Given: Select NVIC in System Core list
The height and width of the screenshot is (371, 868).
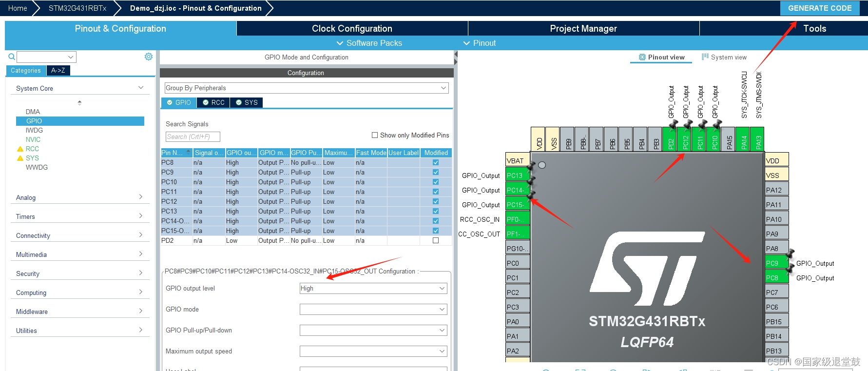Looking at the screenshot, I should coord(33,139).
